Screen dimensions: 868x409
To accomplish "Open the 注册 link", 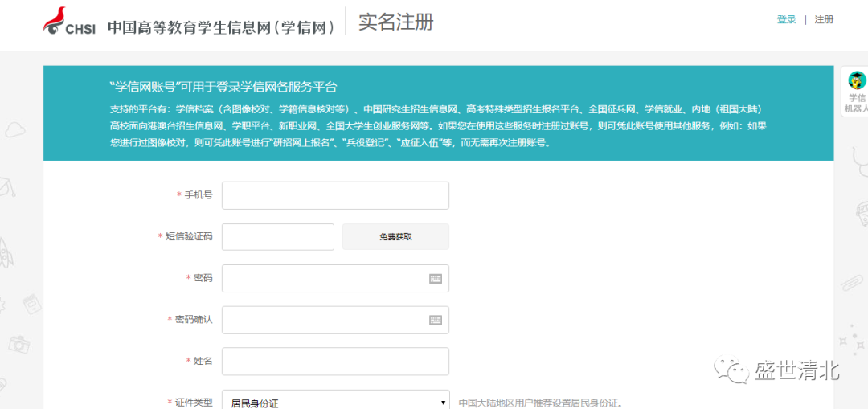I will (824, 20).
